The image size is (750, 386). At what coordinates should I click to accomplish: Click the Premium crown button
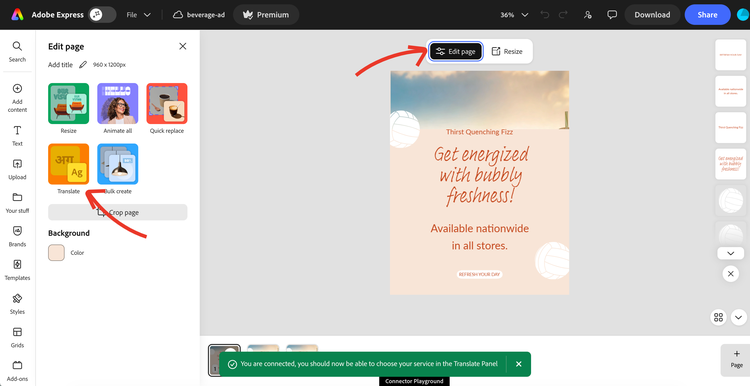tap(266, 15)
